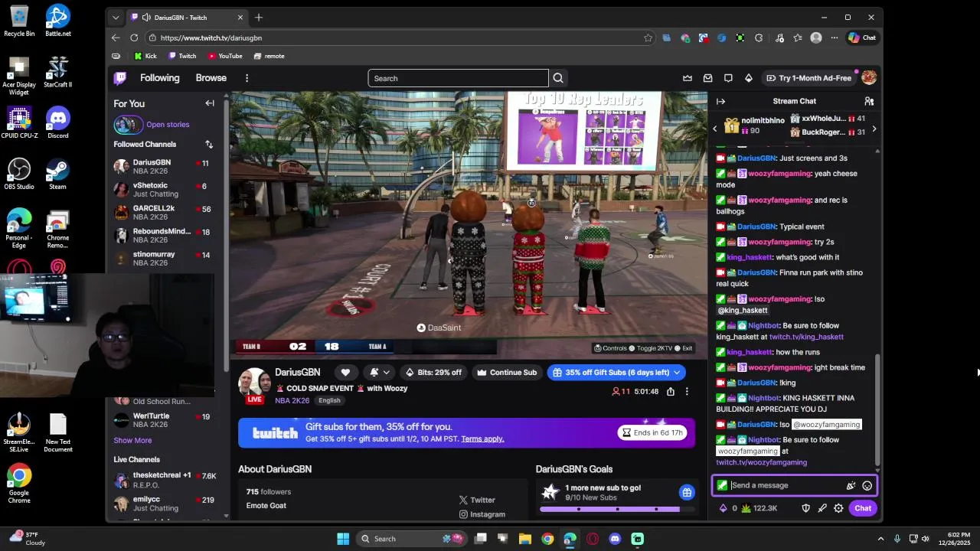Open twitch.tv/king_haskett link in chat
This screenshot has height=551, width=980.
click(x=806, y=337)
